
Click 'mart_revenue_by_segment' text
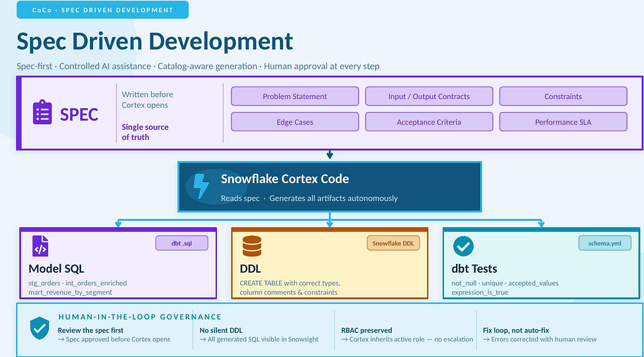pyautogui.click(x=70, y=292)
